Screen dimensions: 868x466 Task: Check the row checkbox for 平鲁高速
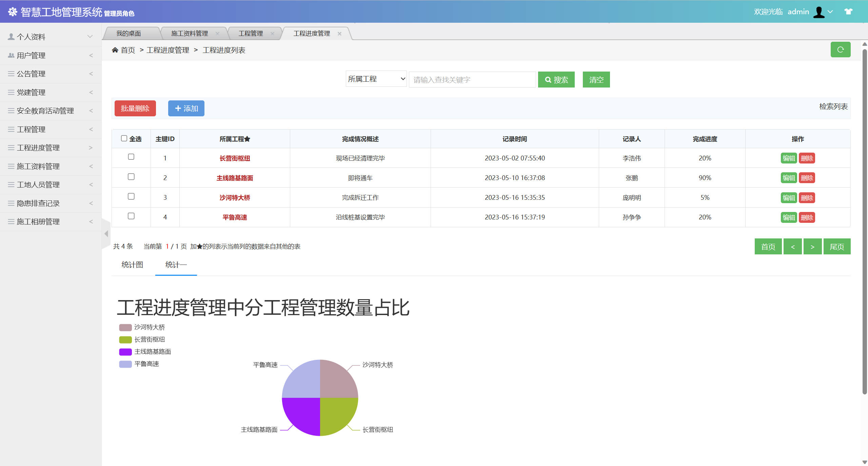131,216
